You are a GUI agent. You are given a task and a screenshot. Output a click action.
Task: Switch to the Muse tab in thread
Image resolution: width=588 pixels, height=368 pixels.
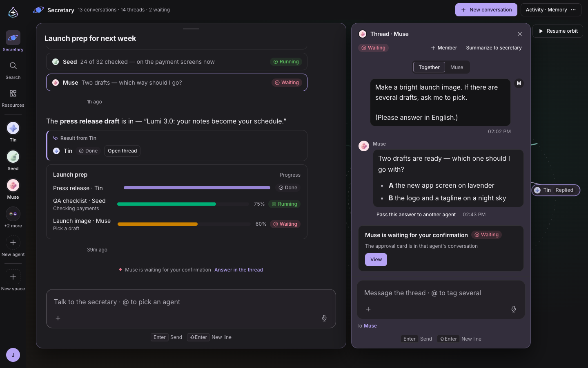457,67
